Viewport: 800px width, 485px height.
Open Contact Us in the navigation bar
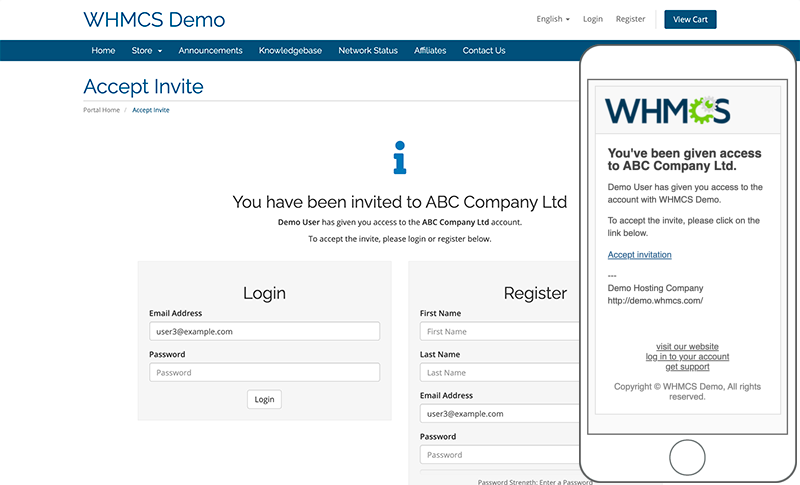click(484, 50)
